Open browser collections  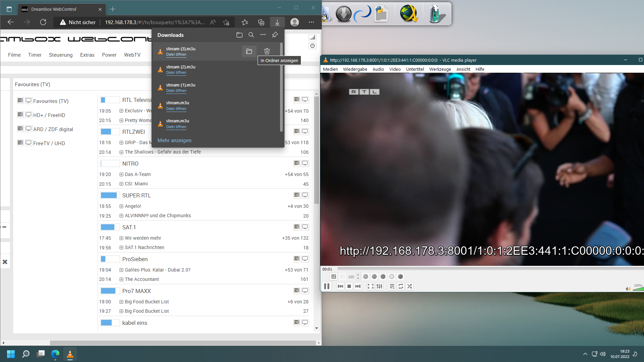261,22
